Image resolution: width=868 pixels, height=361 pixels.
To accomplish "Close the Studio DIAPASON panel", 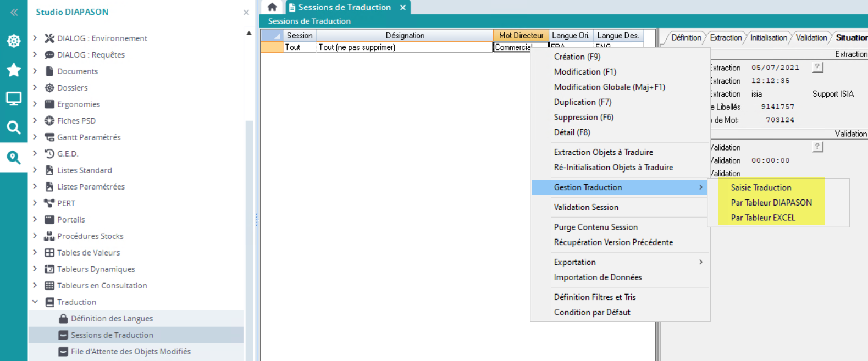I will point(246,12).
